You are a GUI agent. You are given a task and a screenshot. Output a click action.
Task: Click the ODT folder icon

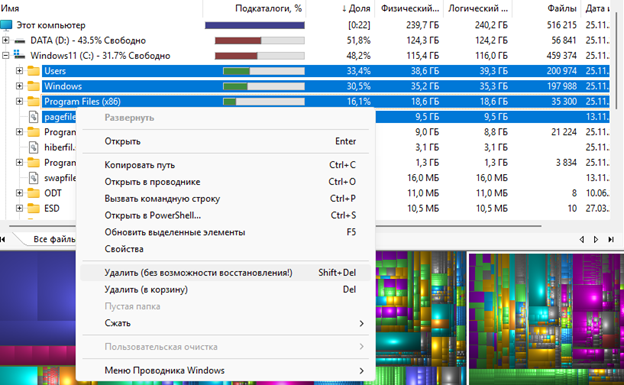(x=34, y=193)
